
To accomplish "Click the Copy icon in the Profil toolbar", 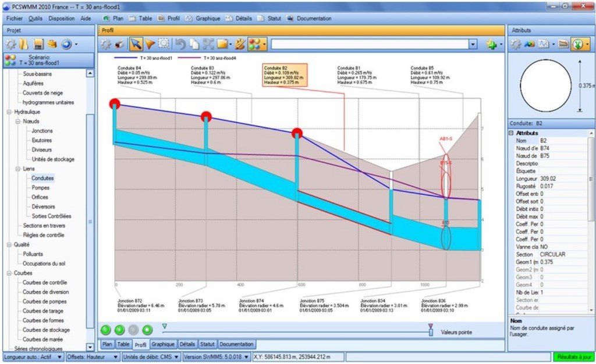I will [x=196, y=44].
